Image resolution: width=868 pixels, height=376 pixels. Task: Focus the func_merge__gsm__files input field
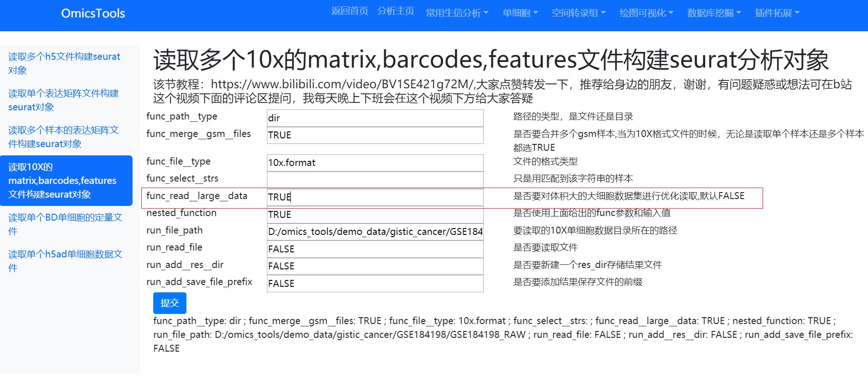click(375, 135)
